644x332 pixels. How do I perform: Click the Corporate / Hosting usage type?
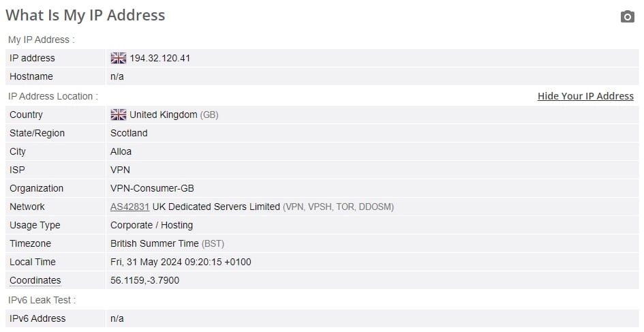[x=151, y=225]
